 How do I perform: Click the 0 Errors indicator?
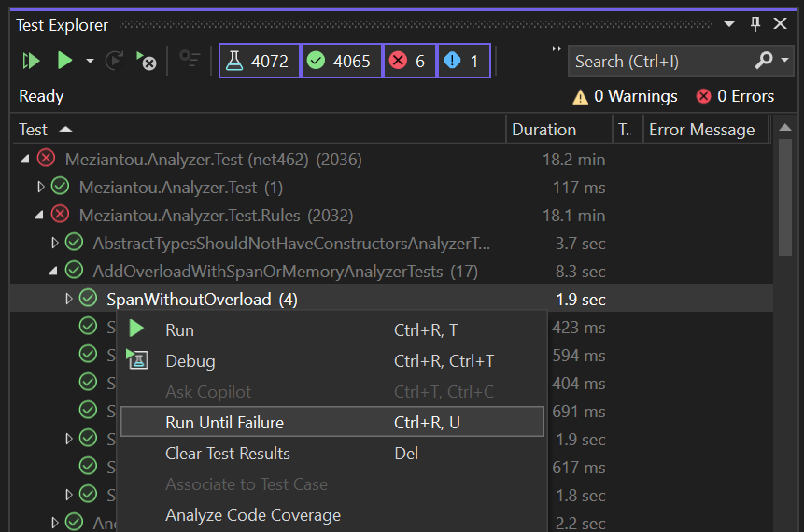tap(735, 96)
